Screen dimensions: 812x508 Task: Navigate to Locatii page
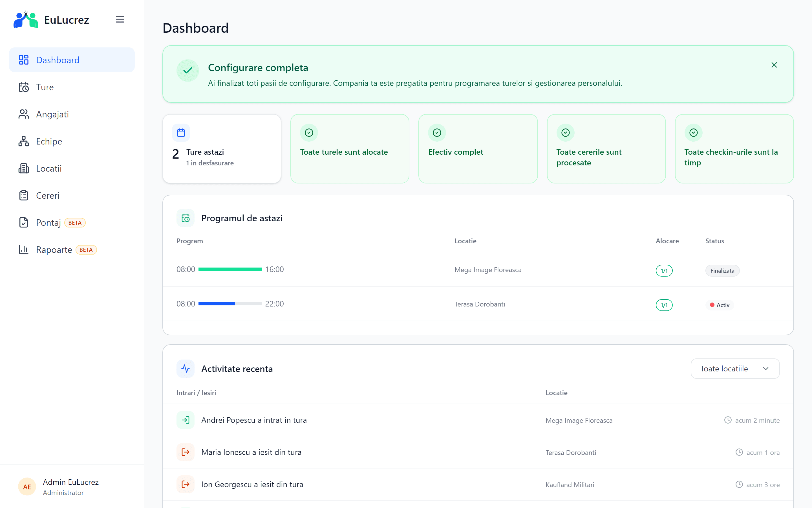(72, 168)
